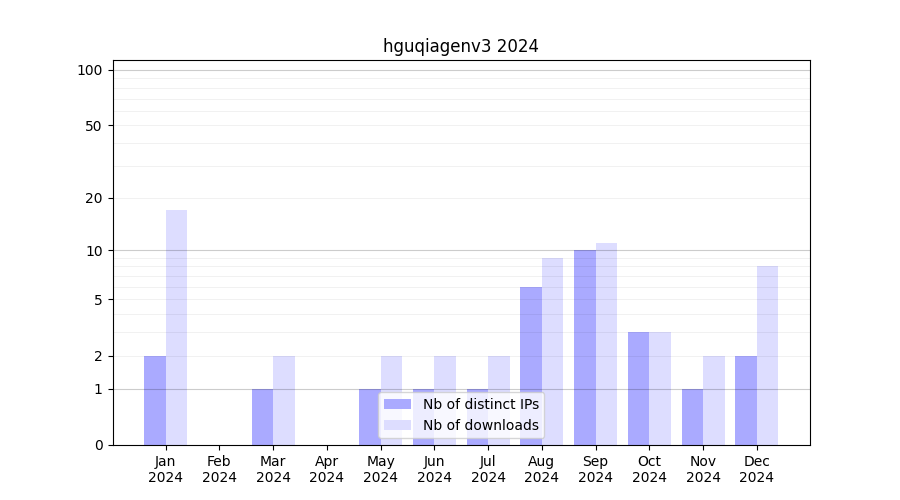This screenshot has width=900, height=500.
Task: Click the dark blue distinct IPs legend swatch
Action: click(x=397, y=404)
